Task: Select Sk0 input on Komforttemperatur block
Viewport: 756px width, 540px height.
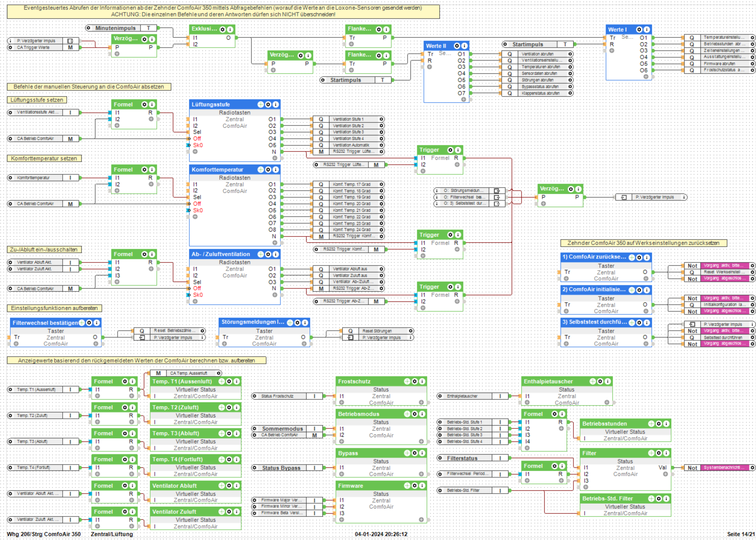Action: [x=197, y=210]
